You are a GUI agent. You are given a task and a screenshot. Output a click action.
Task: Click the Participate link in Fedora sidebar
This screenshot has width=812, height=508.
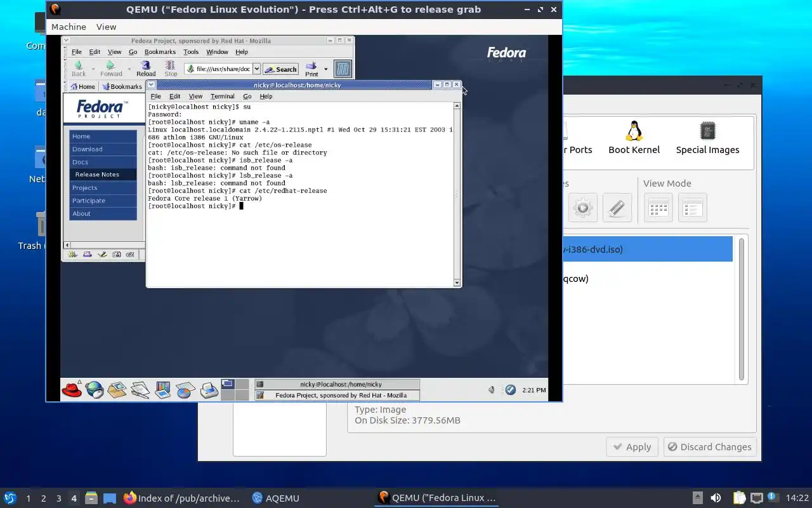(103, 201)
